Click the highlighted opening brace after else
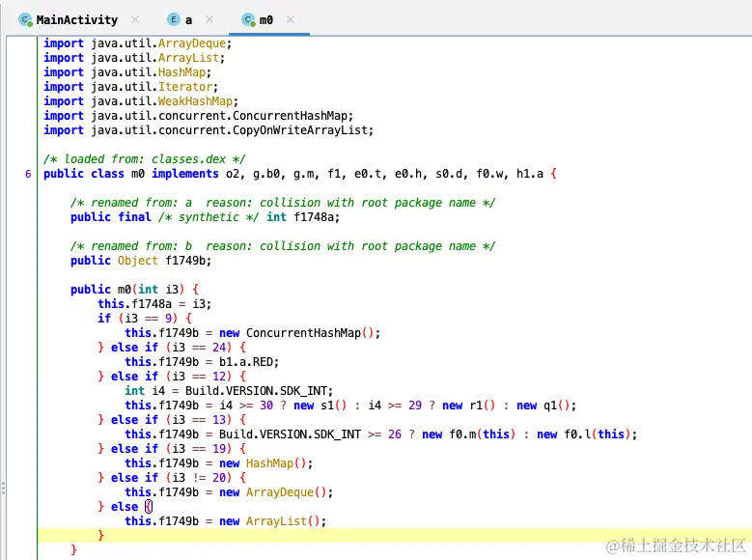 pyautogui.click(x=149, y=507)
